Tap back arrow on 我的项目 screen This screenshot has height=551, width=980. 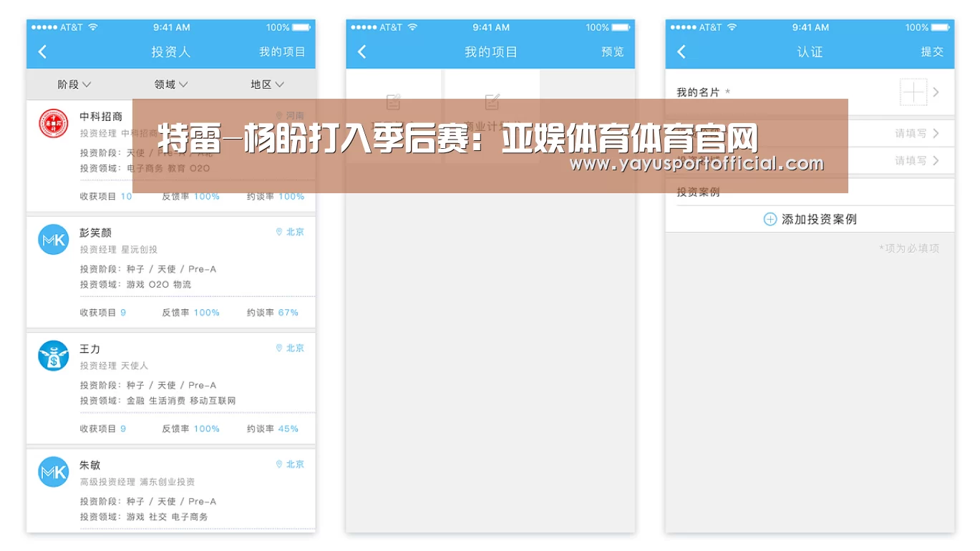362,52
